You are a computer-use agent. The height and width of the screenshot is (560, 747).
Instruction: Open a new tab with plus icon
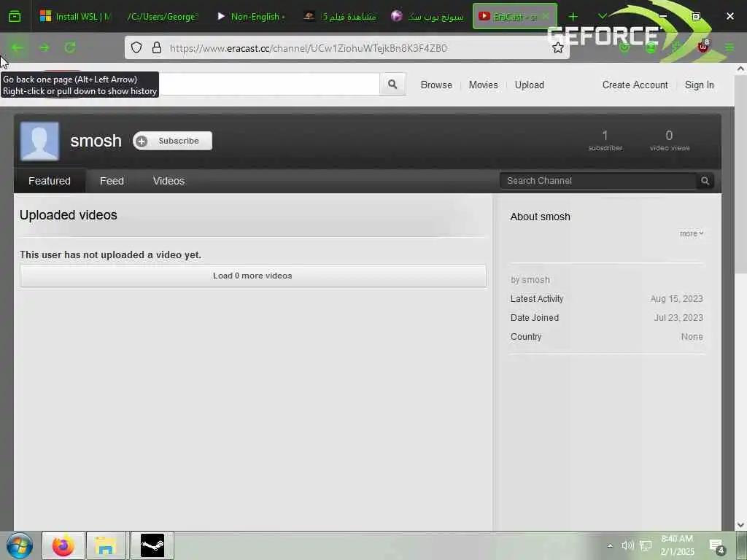click(x=573, y=17)
